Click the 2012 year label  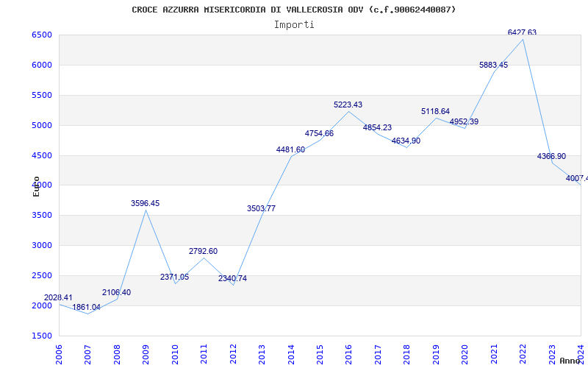pyautogui.click(x=232, y=354)
